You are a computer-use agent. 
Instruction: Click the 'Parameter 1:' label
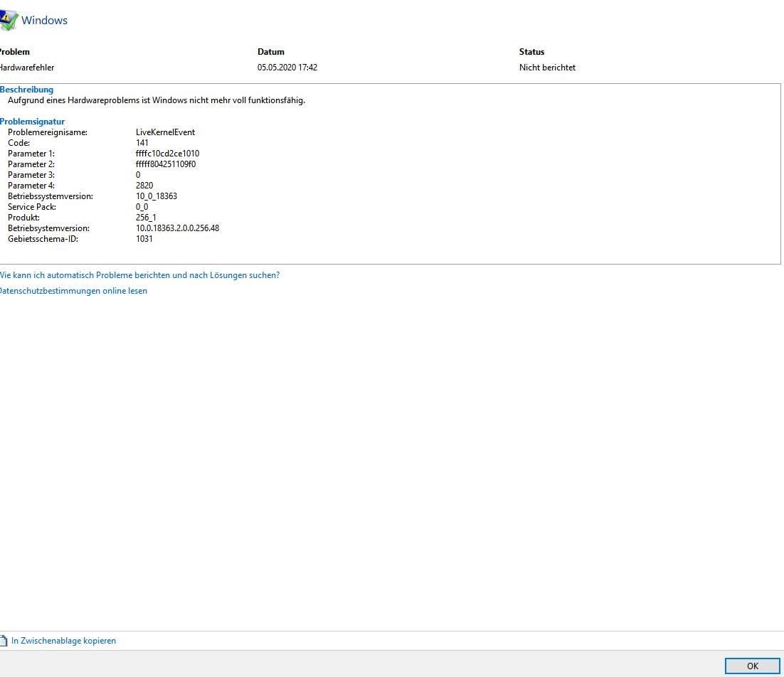[31, 154]
